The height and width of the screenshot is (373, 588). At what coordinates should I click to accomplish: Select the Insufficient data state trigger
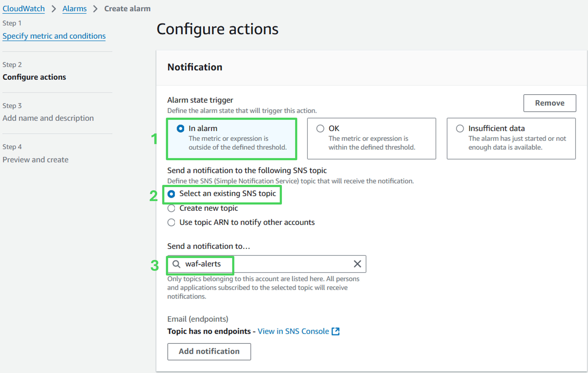pos(460,129)
